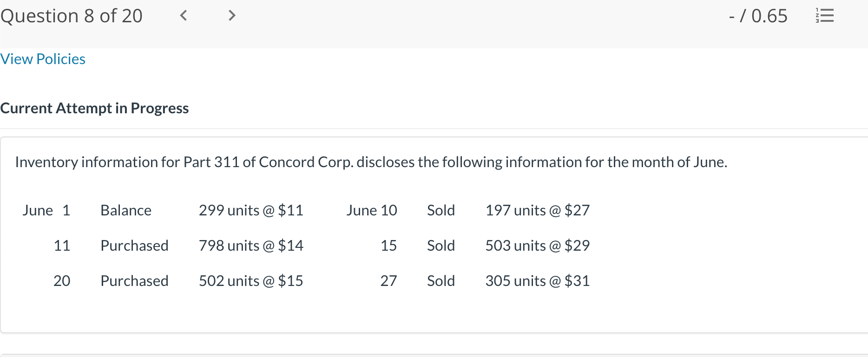Click the "503 units @ $29" sale entry
868x357 pixels.
pyautogui.click(x=537, y=246)
